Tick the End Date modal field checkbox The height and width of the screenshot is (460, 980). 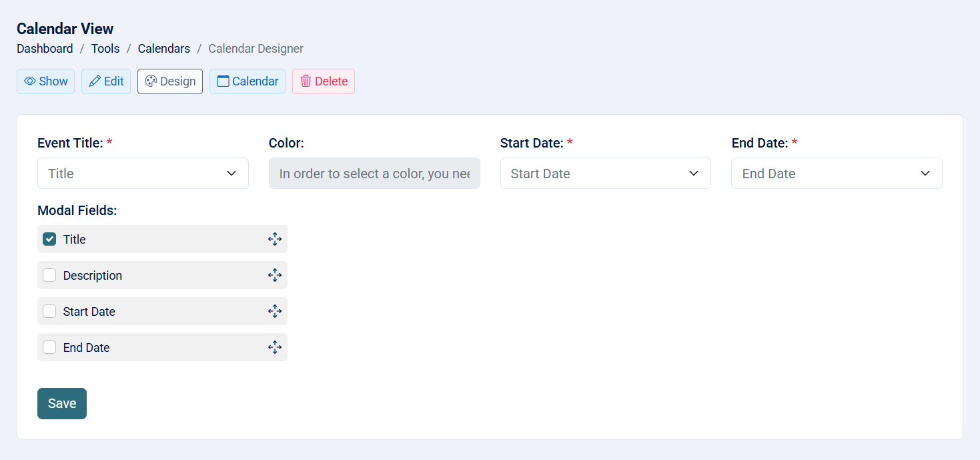click(49, 347)
